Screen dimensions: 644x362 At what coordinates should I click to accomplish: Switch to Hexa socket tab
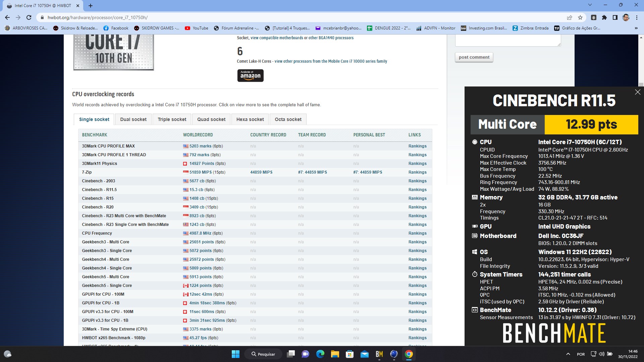(x=250, y=119)
